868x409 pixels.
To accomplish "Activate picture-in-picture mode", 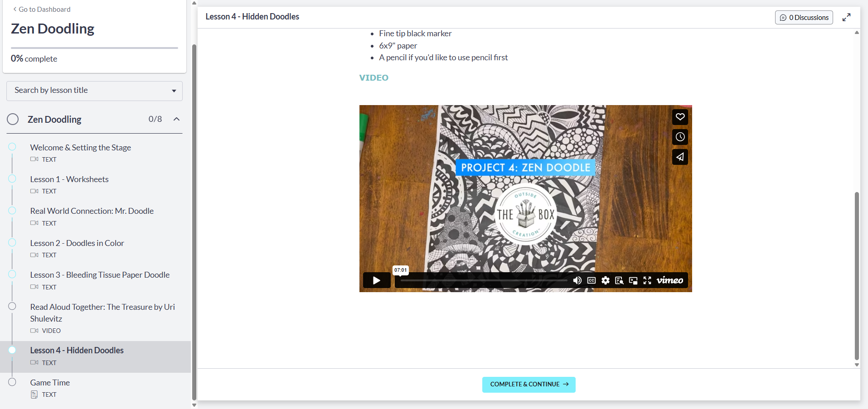I will (x=633, y=280).
